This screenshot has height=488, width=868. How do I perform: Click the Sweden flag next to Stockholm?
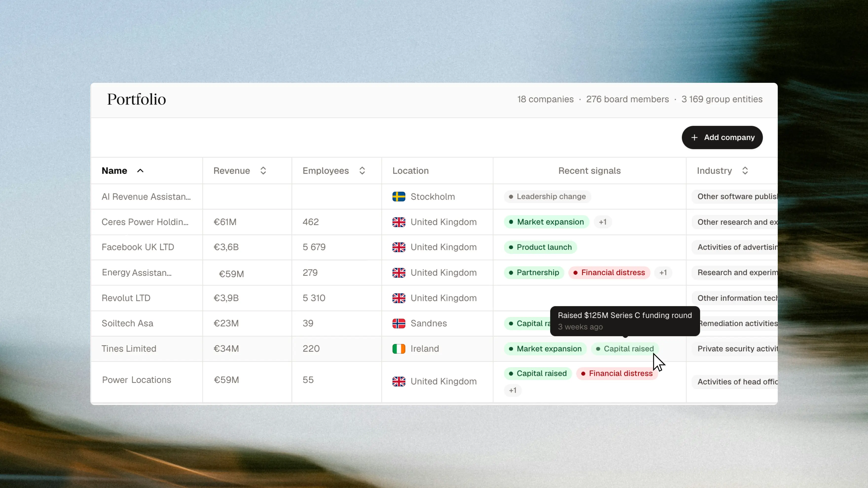(399, 197)
